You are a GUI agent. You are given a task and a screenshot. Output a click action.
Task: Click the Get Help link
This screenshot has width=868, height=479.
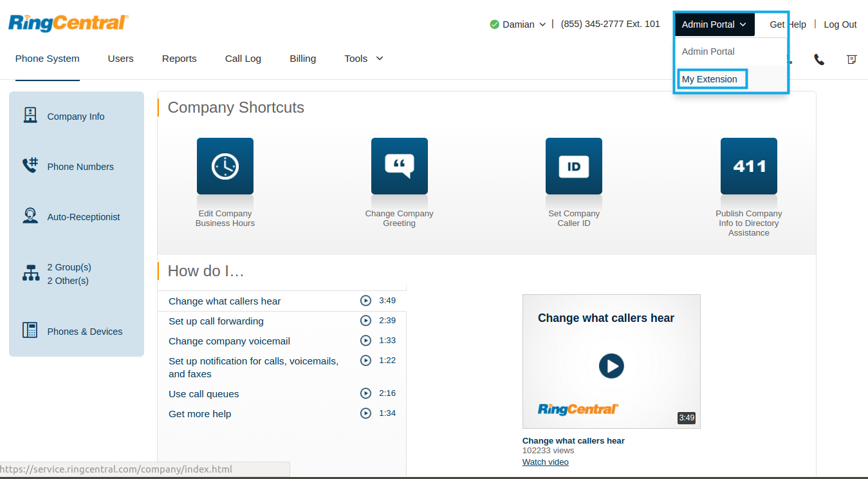tap(788, 24)
